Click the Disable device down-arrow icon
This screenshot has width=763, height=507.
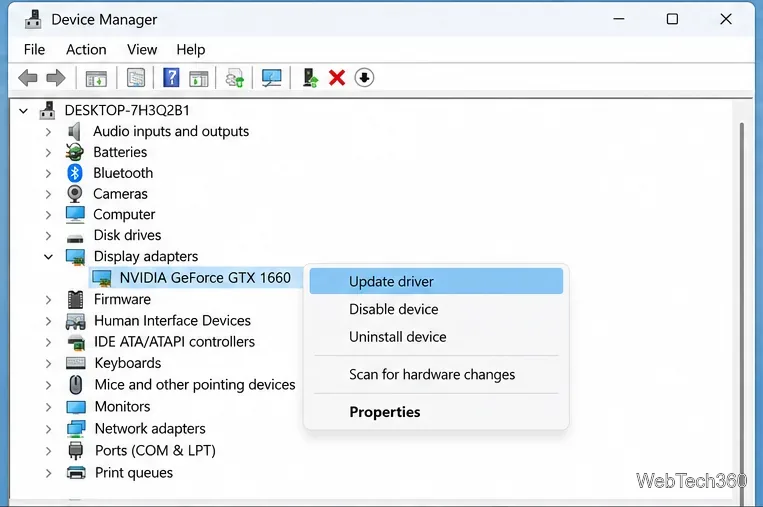click(364, 78)
